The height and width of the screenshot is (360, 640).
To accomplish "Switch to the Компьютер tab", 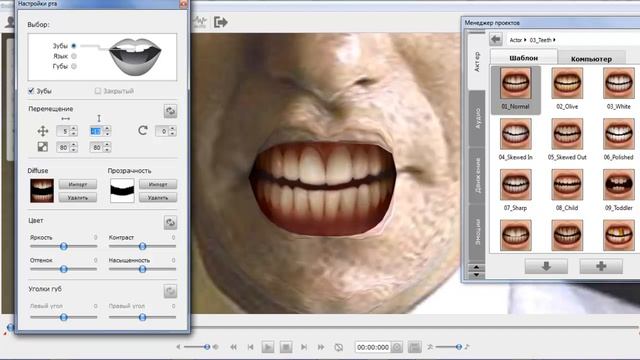I will [591, 59].
